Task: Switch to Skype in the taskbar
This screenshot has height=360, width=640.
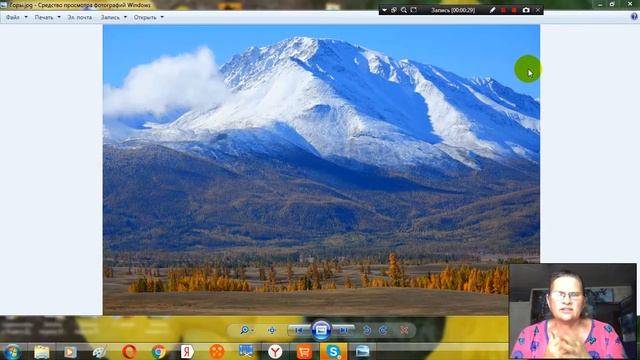Action: tap(333, 351)
